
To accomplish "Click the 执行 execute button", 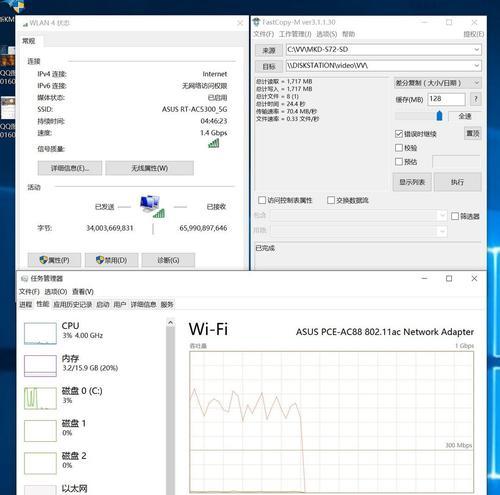I will pos(457,182).
